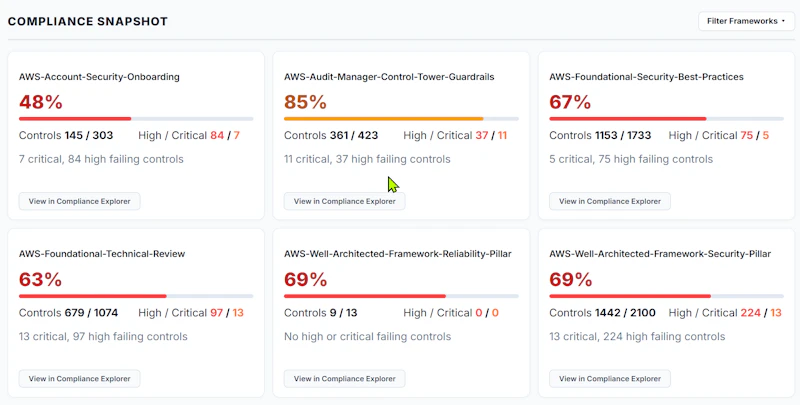View Reliability-Pillar framework in Compliance Explorer
The image size is (800, 405).
click(344, 379)
